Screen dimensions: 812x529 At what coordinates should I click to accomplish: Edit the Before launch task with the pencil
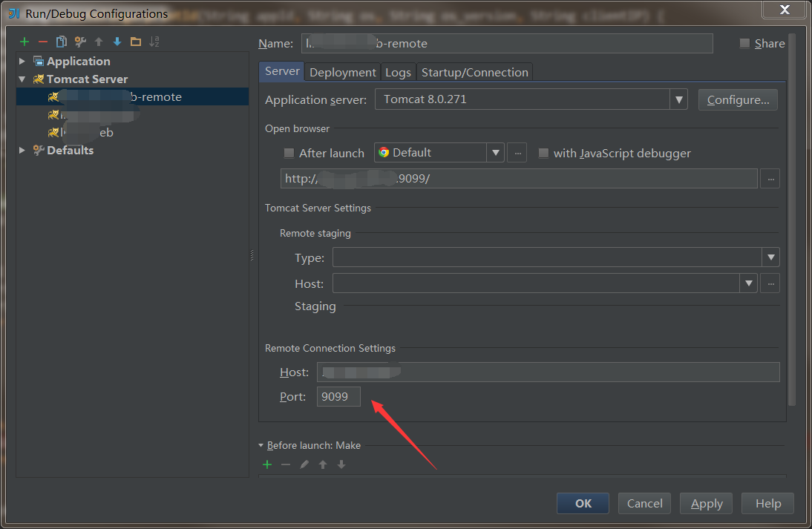click(304, 464)
